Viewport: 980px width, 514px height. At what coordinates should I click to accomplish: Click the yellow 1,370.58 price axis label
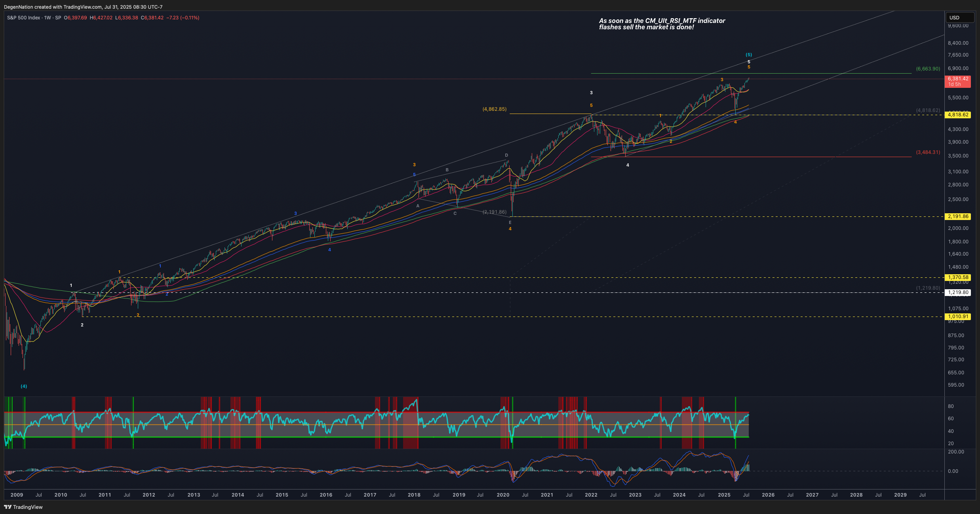957,277
